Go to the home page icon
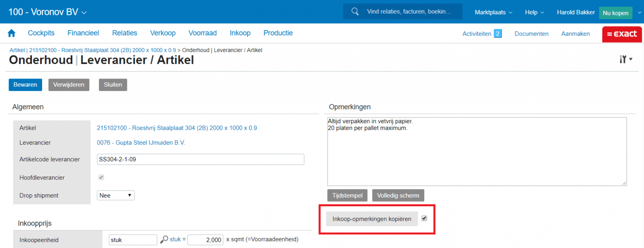Viewport: 644px width, 248px height. [12, 33]
